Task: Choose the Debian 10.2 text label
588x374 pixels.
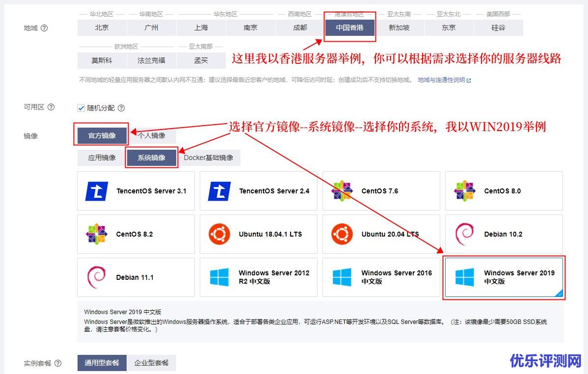Action: tap(503, 234)
